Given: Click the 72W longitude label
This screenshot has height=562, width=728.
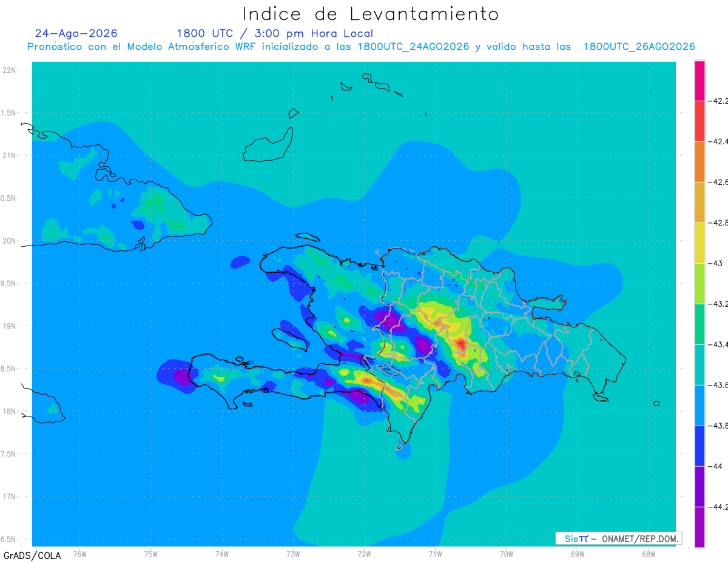Looking at the screenshot, I should coord(364,554).
